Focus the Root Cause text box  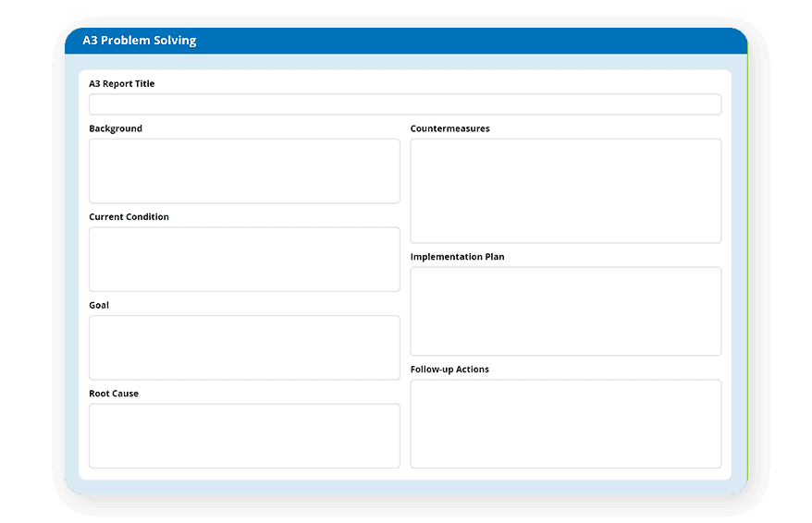pos(244,436)
